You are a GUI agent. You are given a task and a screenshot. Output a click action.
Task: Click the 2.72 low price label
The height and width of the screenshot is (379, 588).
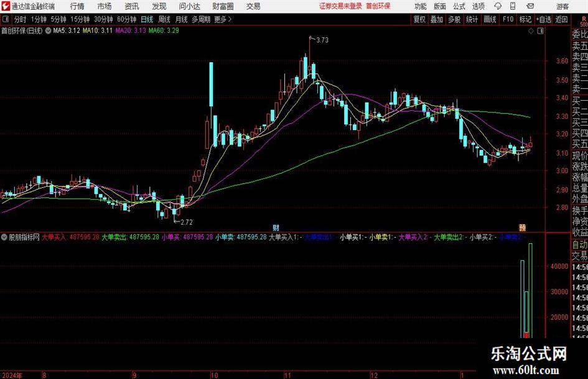click(x=187, y=222)
